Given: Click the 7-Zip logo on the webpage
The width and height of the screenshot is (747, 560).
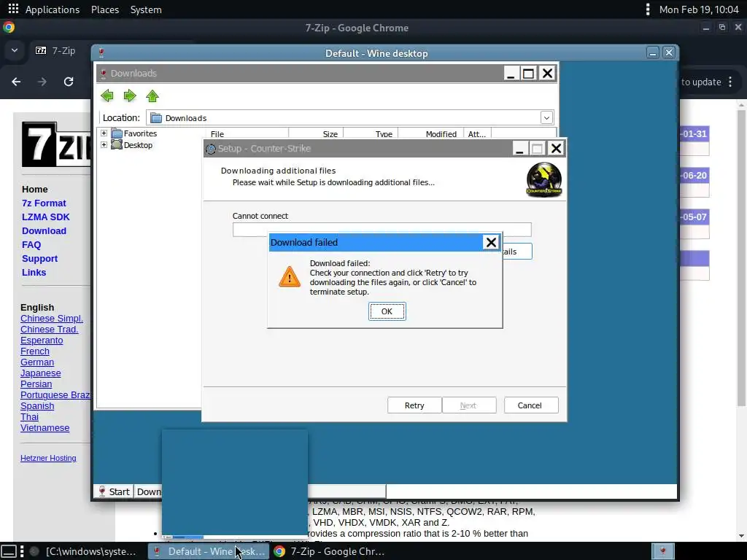Looking at the screenshot, I should click(56, 144).
